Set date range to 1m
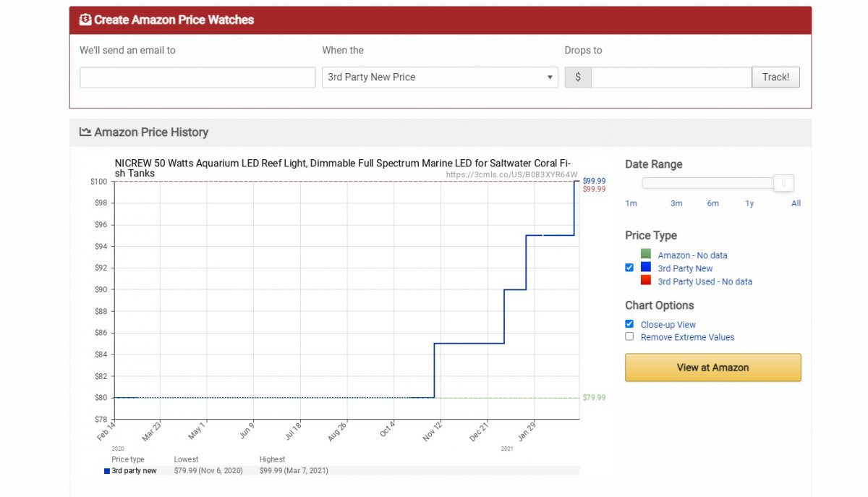Image resolution: width=868 pixels, height=497 pixels. pyautogui.click(x=631, y=203)
